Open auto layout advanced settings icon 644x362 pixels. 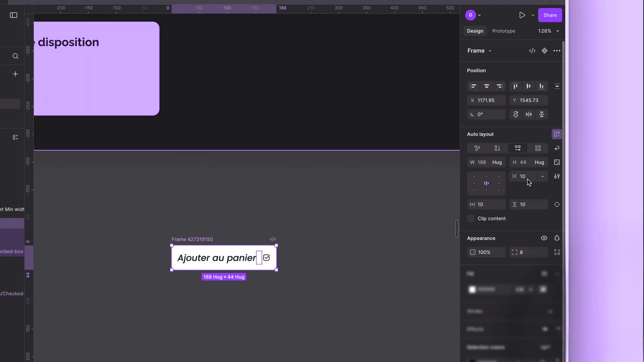point(557,176)
